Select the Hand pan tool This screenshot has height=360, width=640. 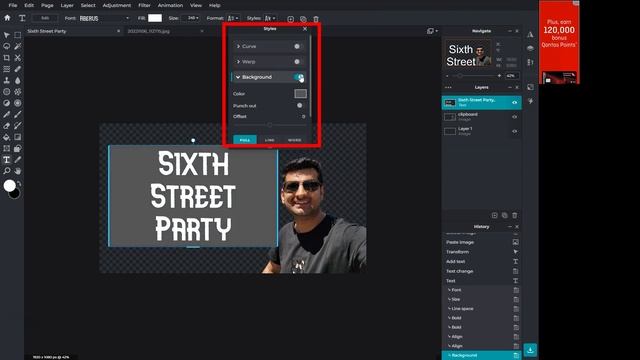[x=18, y=171]
